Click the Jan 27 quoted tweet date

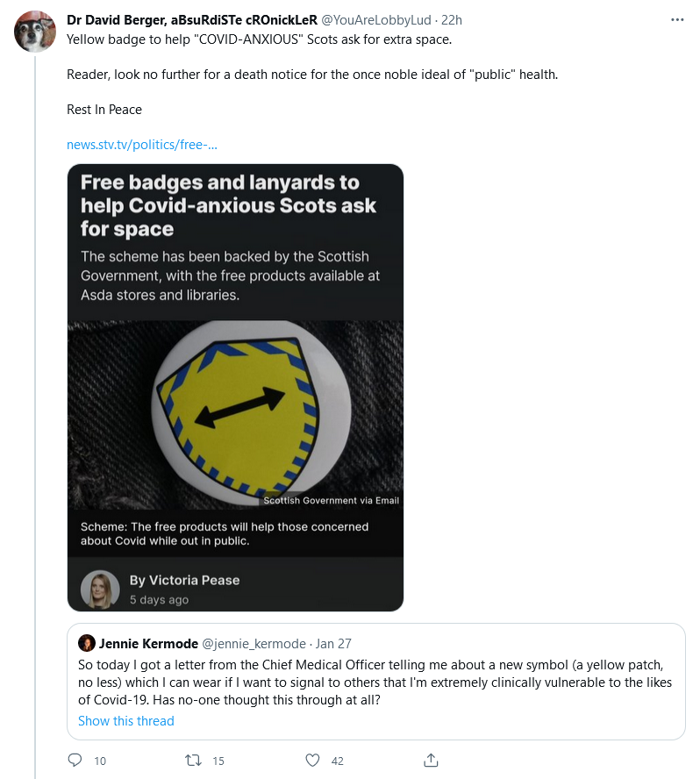(335, 643)
